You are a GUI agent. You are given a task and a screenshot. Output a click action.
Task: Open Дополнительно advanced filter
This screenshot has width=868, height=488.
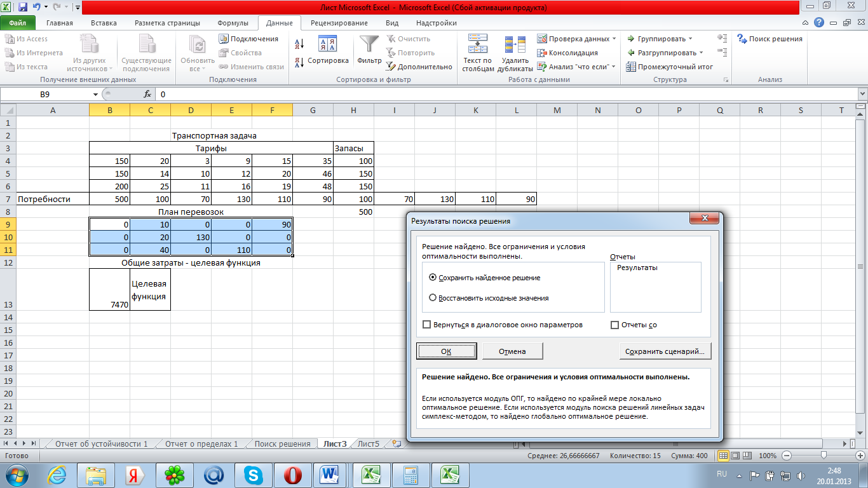point(419,67)
